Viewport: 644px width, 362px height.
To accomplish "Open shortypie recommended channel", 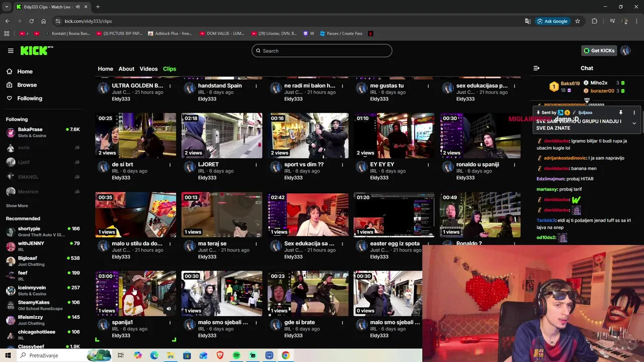I will (43, 231).
